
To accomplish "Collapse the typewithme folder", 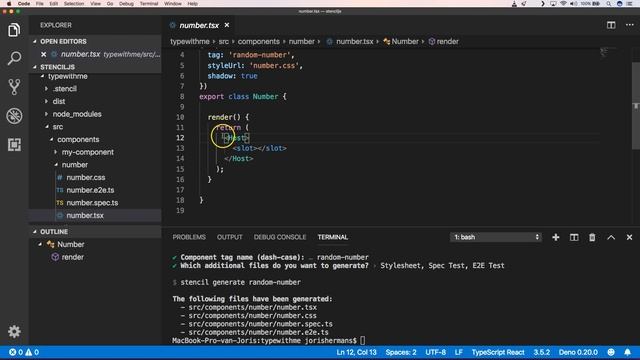I will coord(67,77).
